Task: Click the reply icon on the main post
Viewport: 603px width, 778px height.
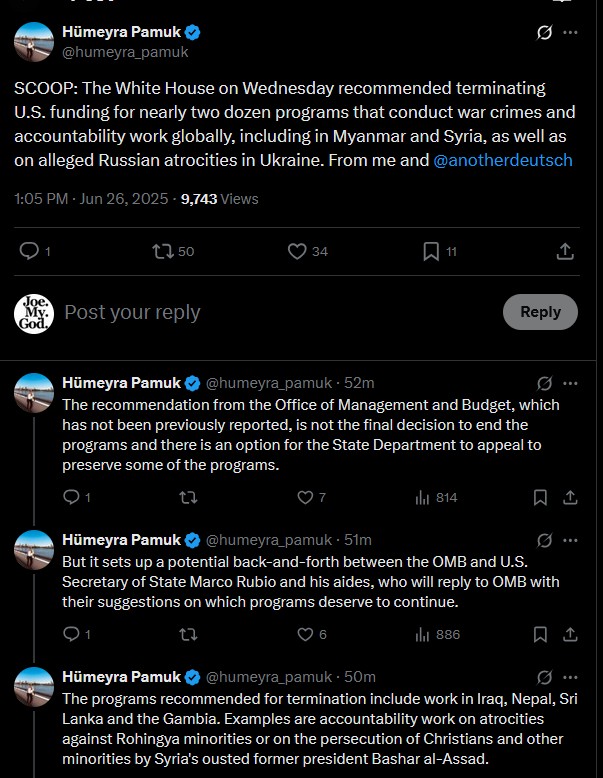Action: (x=29, y=251)
